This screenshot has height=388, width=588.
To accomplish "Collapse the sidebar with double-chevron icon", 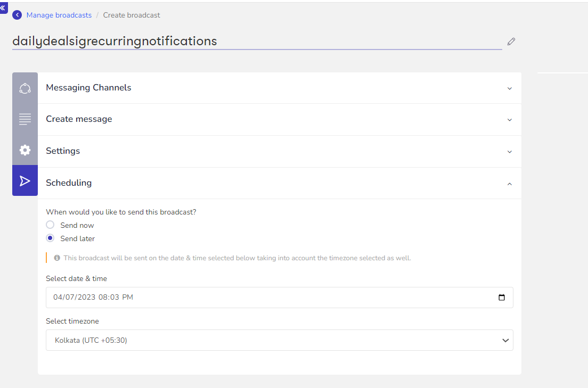I will click(x=3, y=7).
